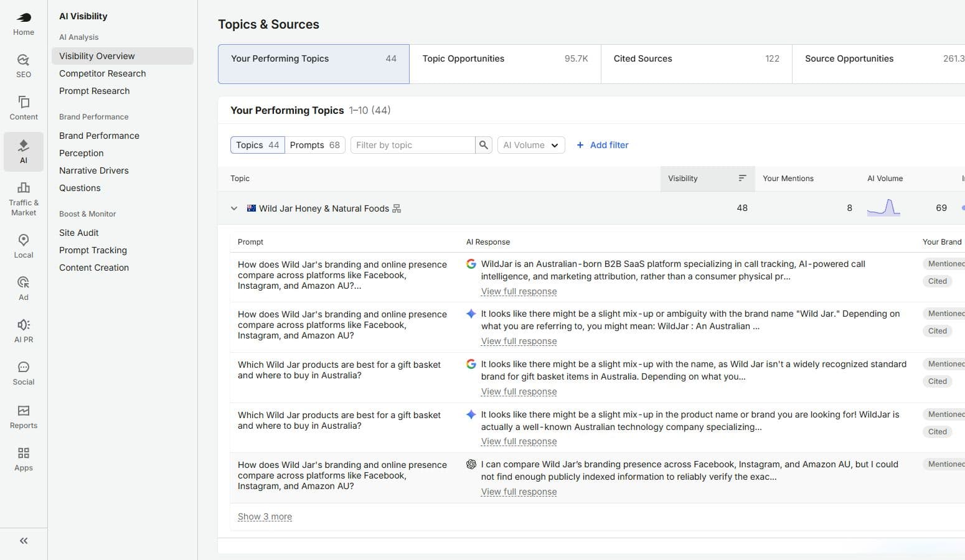This screenshot has height=560, width=965.
Task: Sort by Visibility column header
Action: (707, 178)
